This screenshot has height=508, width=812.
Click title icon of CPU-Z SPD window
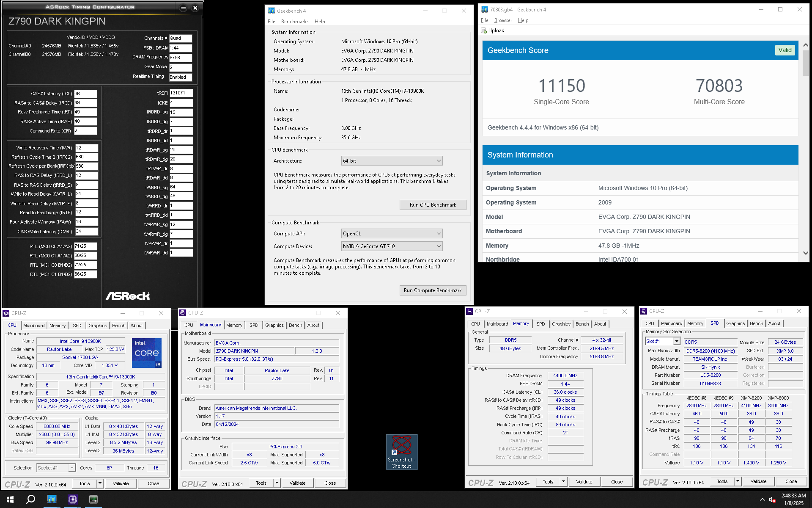point(644,311)
